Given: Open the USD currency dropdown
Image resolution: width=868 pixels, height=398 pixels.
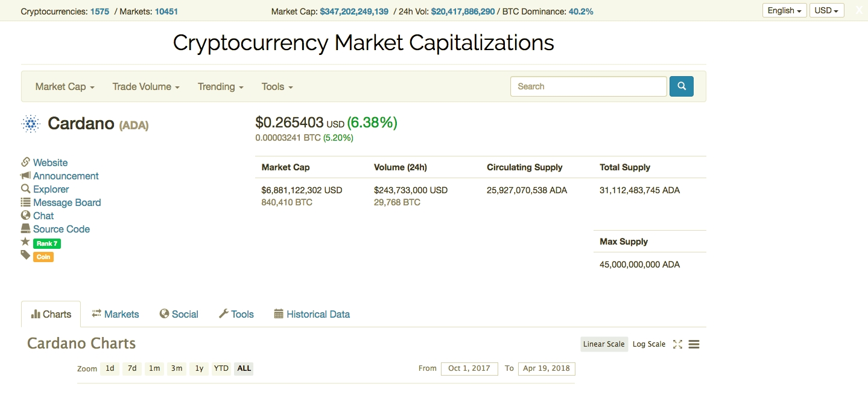Looking at the screenshot, I should (x=826, y=11).
